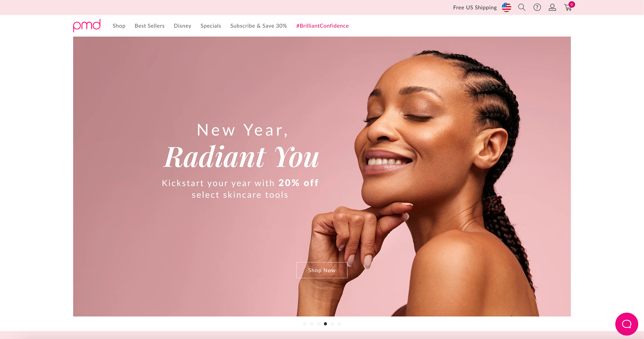The height and width of the screenshot is (339, 644).
Task: Select the second carousel slide dot
Action: (x=312, y=324)
